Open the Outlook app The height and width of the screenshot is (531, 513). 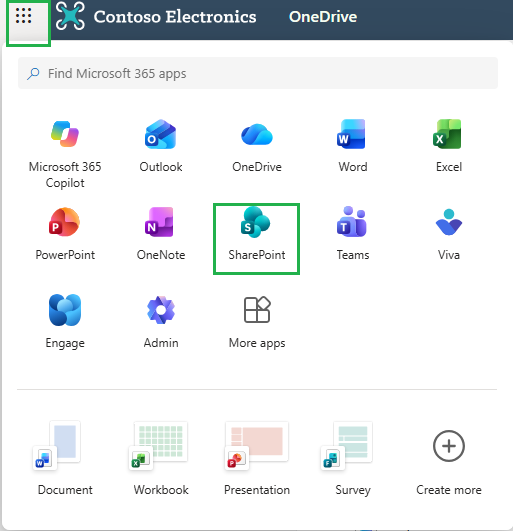161,146
